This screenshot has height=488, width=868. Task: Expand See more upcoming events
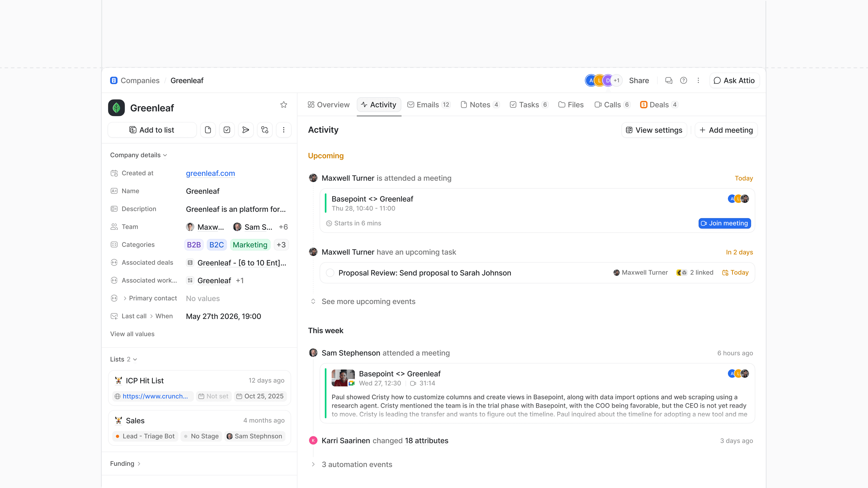pyautogui.click(x=368, y=301)
